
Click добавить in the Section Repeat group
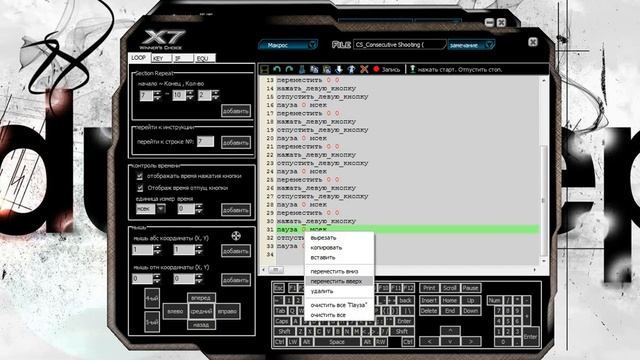pyautogui.click(x=236, y=111)
